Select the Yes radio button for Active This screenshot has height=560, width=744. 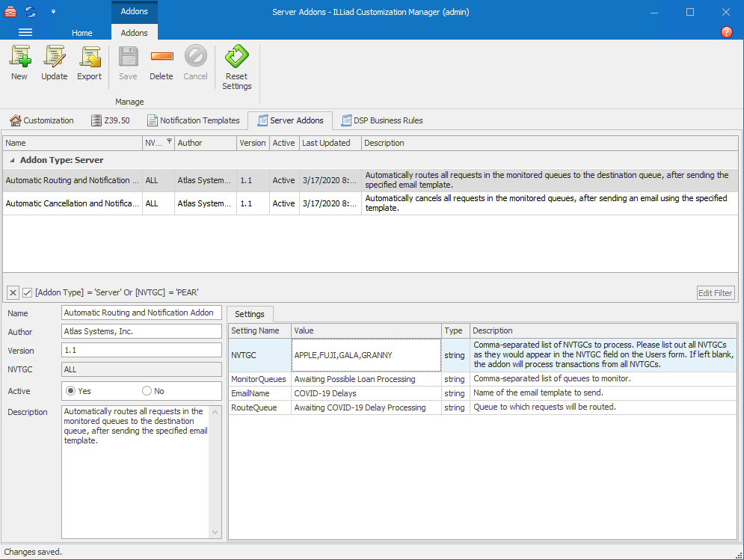tap(72, 391)
